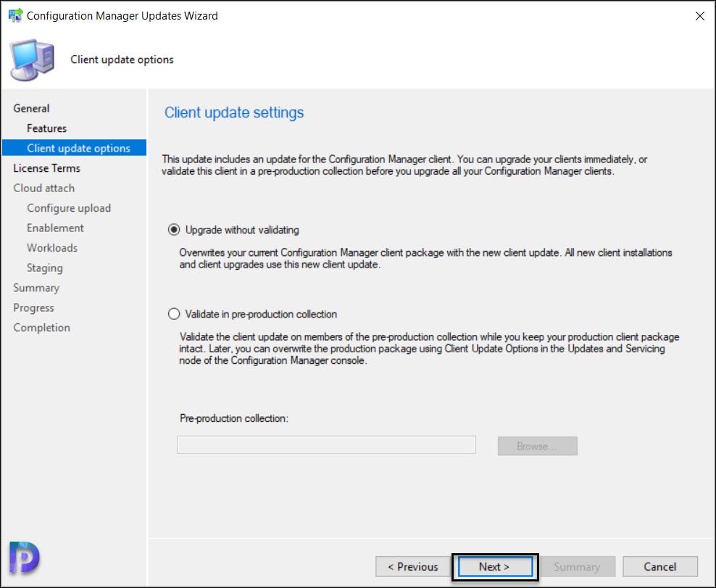
Task: Open the Features wizard step
Action: click(x=46, y=128)
